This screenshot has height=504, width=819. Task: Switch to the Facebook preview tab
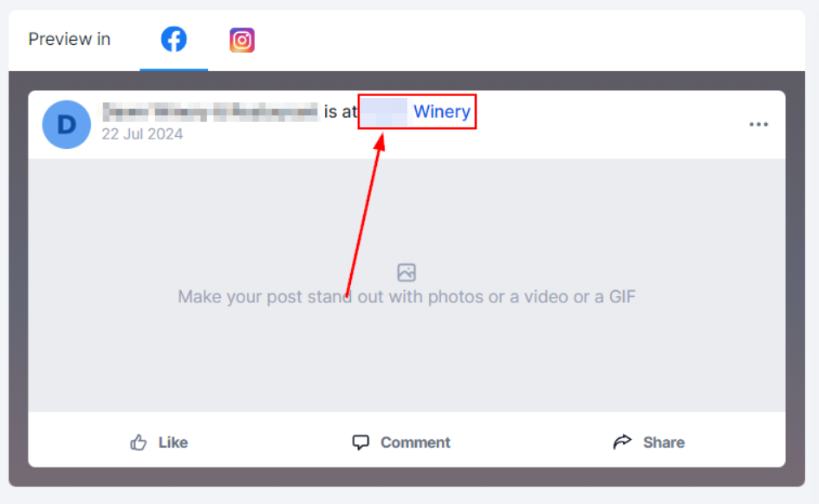(173, 39)
